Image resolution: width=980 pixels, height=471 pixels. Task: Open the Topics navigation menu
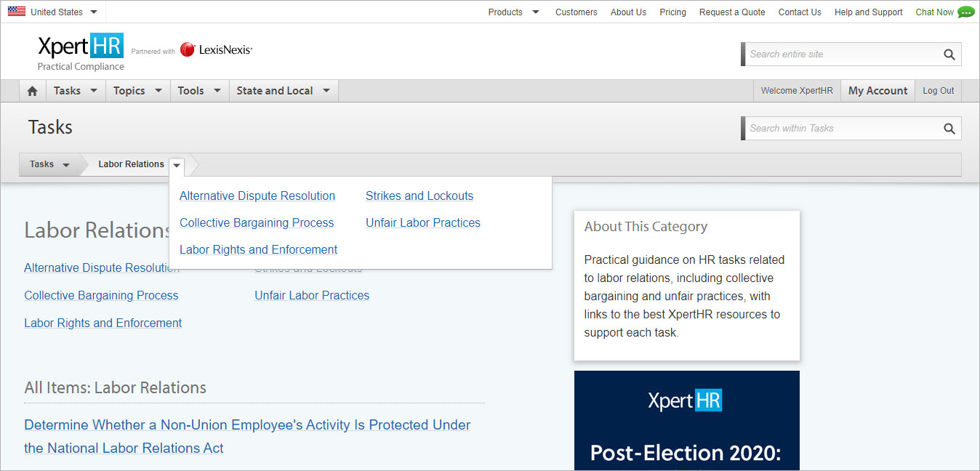tap(138, 91)
